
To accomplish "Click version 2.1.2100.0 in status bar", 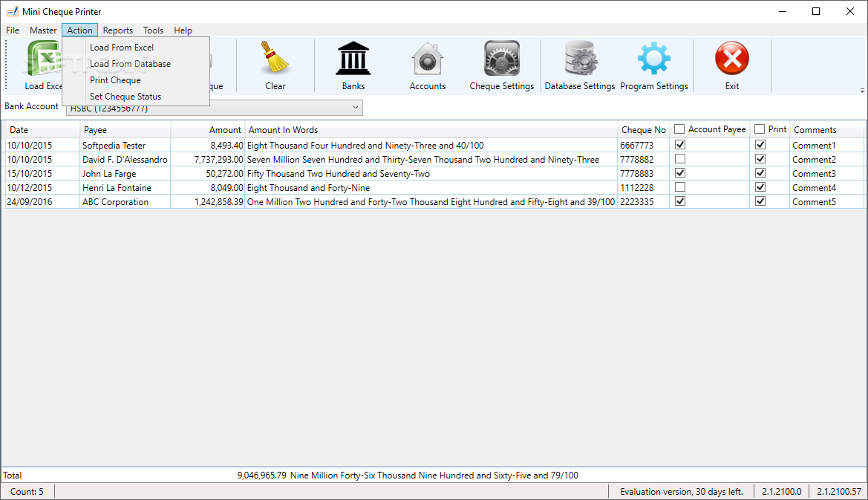I will tap(782, 491).
